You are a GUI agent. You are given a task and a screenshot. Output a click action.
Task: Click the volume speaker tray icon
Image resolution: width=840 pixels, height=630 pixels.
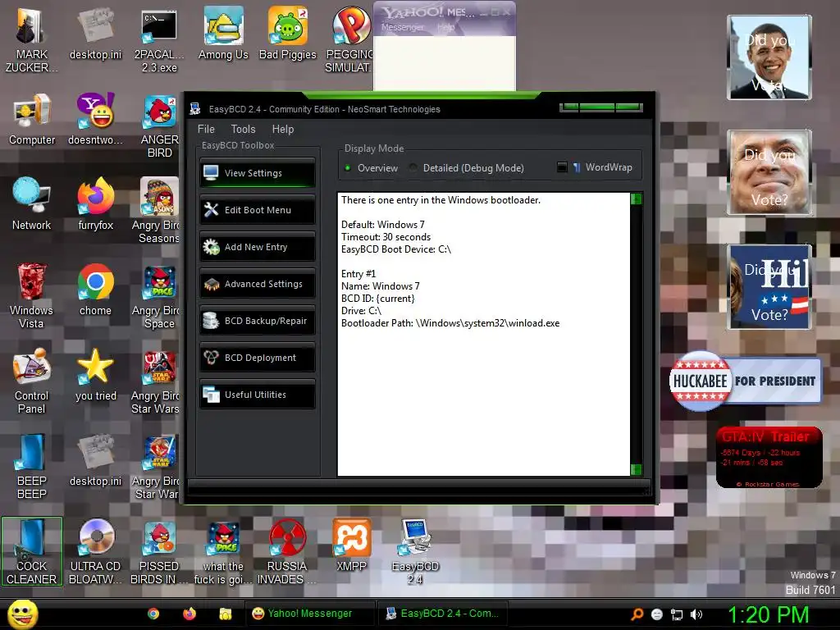[696, 614]
